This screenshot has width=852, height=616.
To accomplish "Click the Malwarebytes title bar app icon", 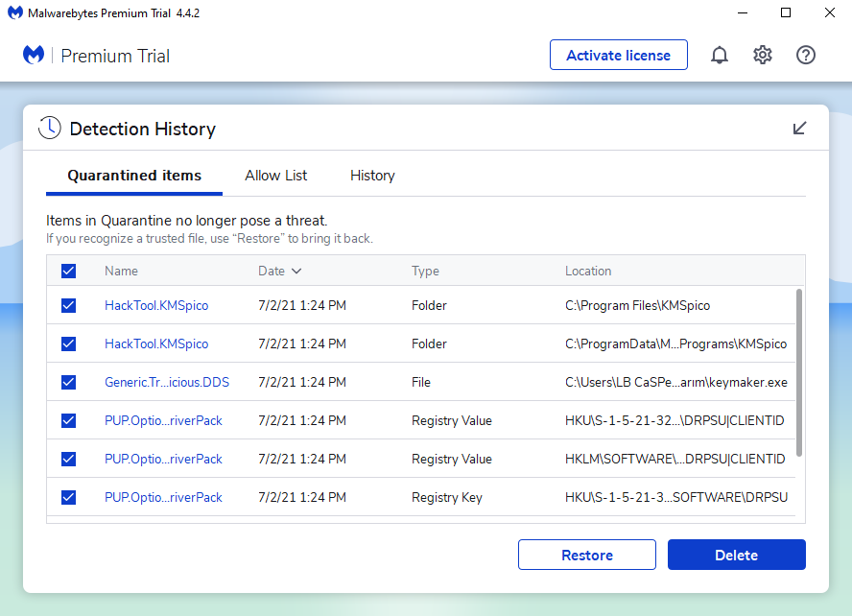I will coord(15,12).
